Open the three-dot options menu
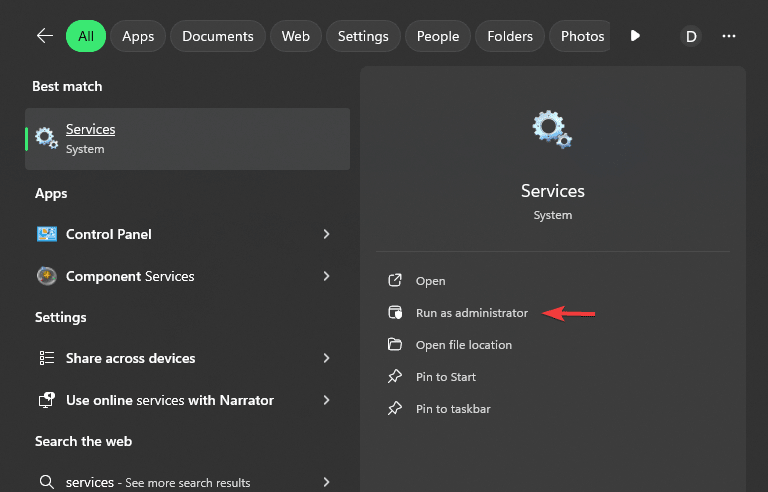Viewport: 768px width, 492px height. [729, 36]
